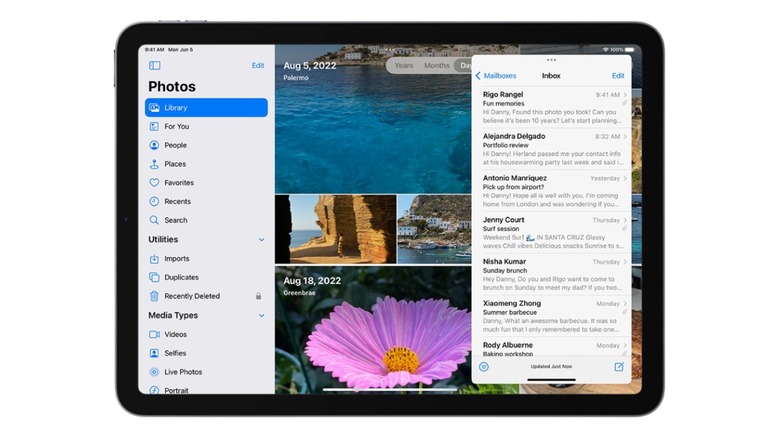780x438 pixels.
Task: Open Places in sidebar
Action: tap(206, 164)
